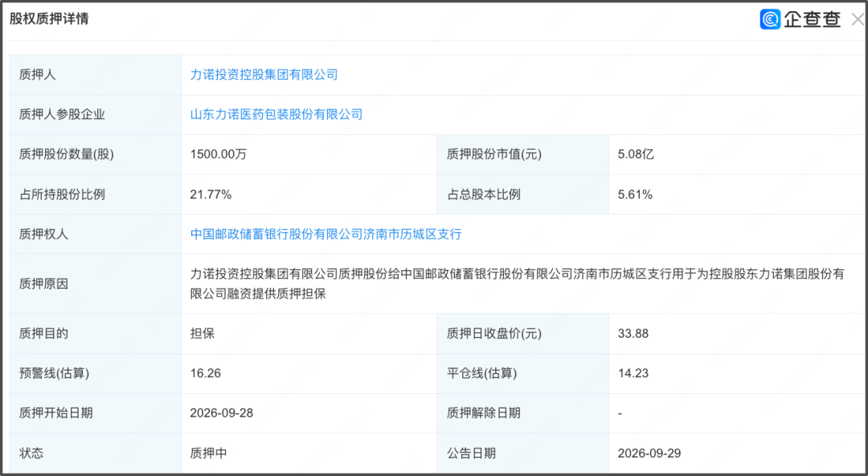Click the 质押原因 row label

point(43,284)
